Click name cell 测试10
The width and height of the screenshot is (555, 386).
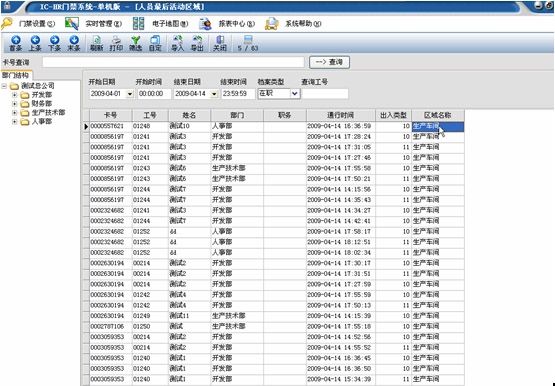point(189,126)
